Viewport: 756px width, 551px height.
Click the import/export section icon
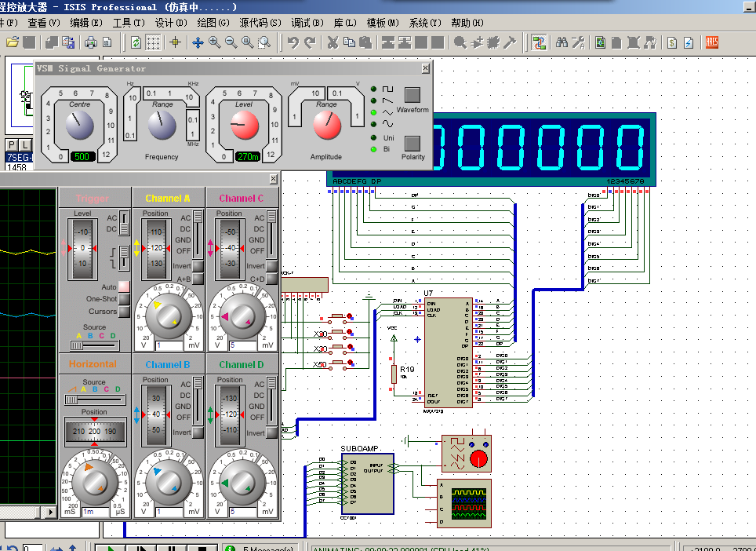click(x=67, y=42)
